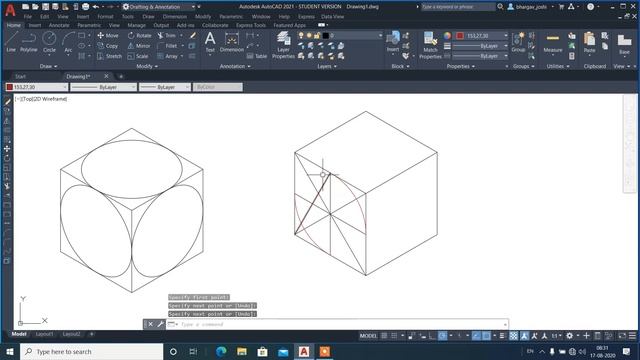Image resolution: width=640 pixels, height=360 pixels.
Task: Select the Line drawing tool
Action: 11,42
